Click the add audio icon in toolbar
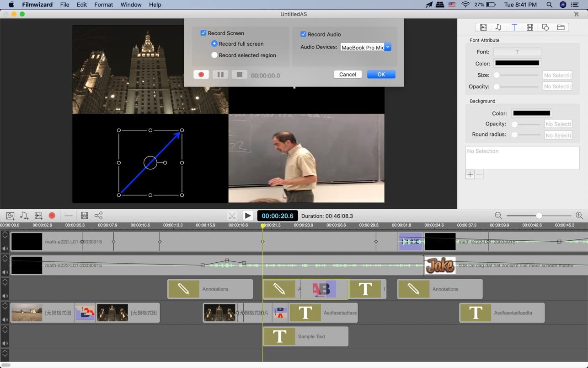The image size is (588, 368). [24, 216]
